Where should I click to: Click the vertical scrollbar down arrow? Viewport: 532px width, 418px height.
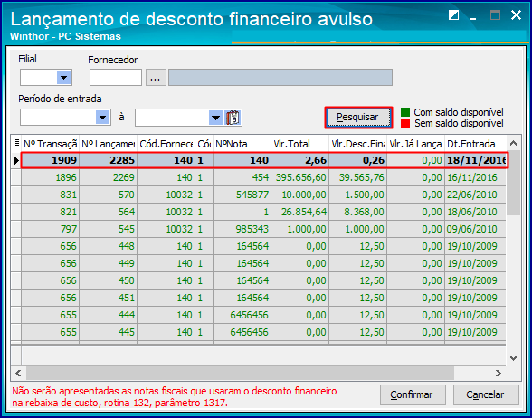pyautogui.click(x=514, y=358)
